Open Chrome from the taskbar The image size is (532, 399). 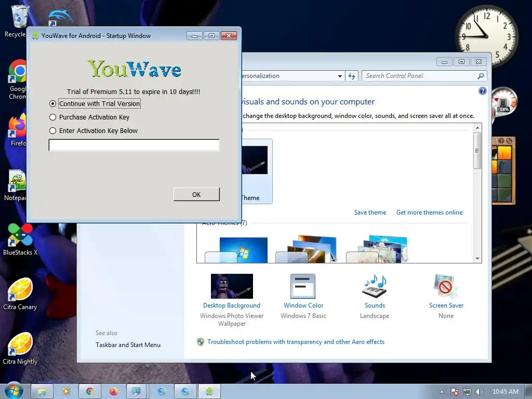coord(89,392)
